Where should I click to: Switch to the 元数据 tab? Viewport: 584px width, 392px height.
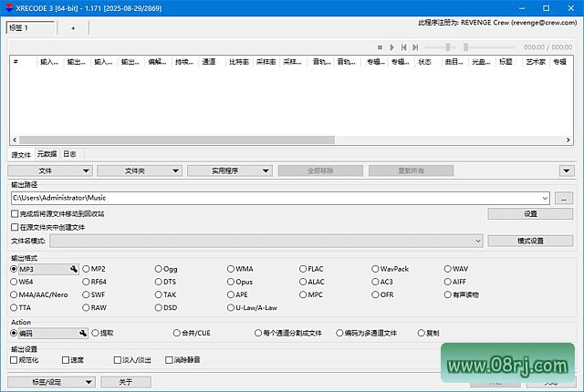click(47, 154)
